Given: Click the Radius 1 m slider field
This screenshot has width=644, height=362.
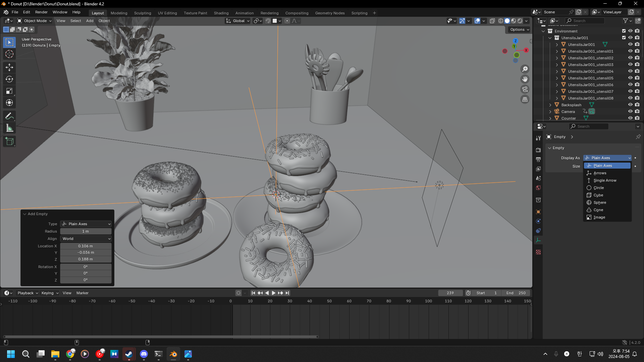Looking at the screenshot, I should [x=86, y=231].
